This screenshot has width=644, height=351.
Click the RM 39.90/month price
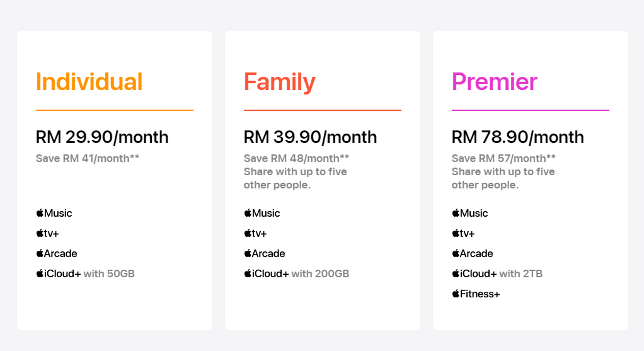(310, 137)
